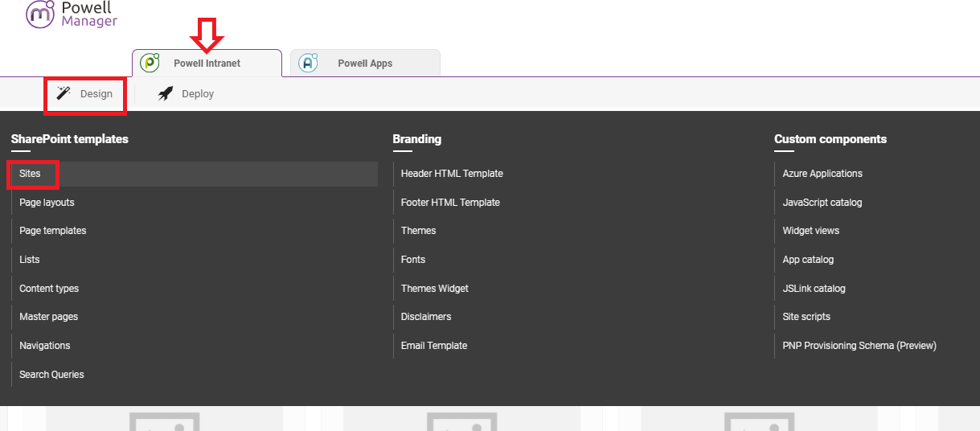Select Disclaimers
The image size is (980, 431).
(426, 317)
